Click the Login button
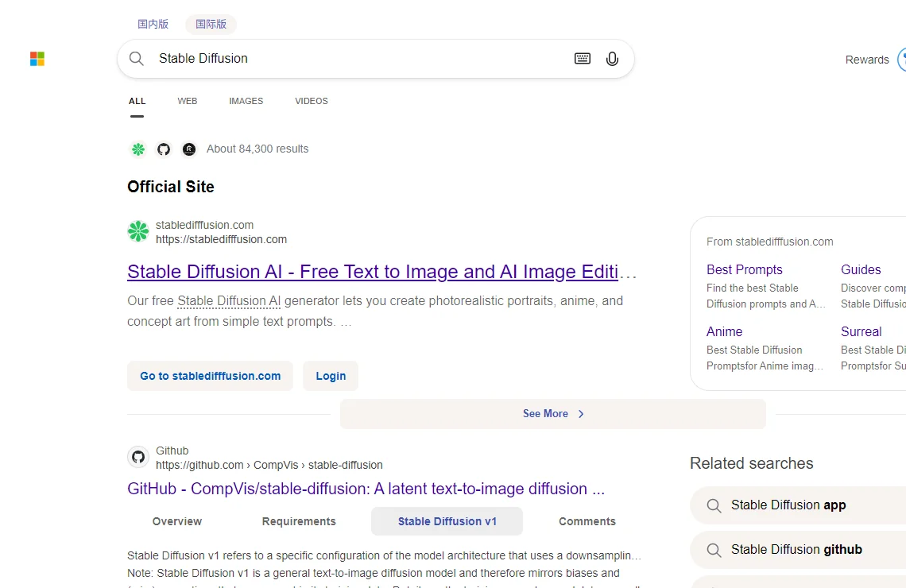The height and width of the screenshot is (588, 906). (x=331, y=376)
